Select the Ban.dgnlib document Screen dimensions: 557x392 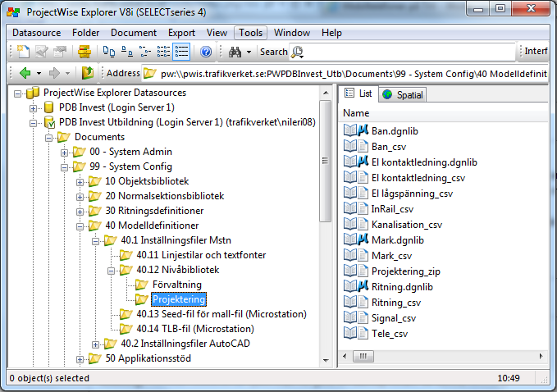[x=395, y=131]
